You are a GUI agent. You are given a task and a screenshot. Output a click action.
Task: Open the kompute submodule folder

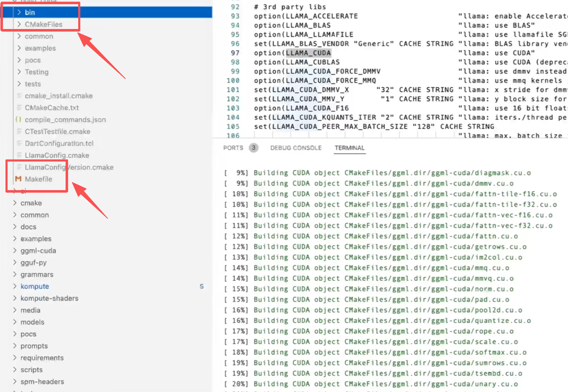click(x=35, y=286)
